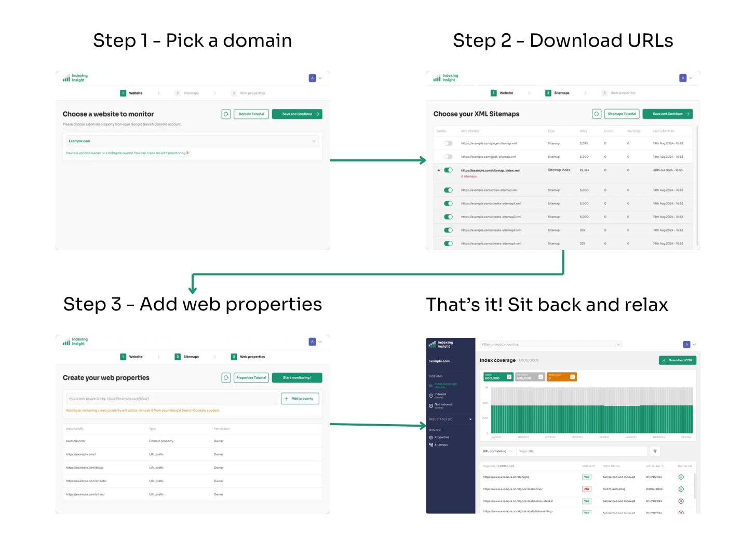
Task: Open URL containing filter dropdown
Action: [x=497, y=452]
